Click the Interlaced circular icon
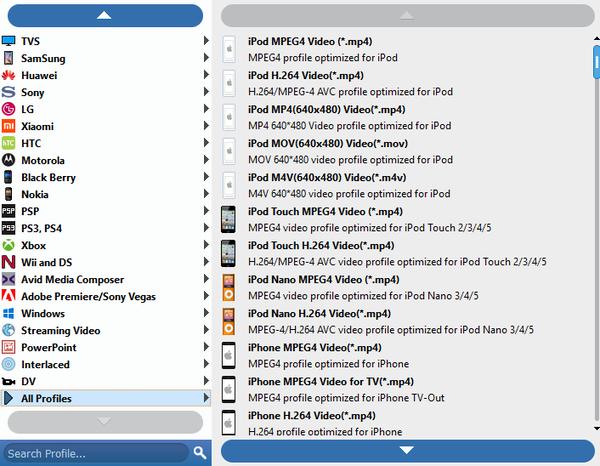This screenshot has height=466, width=600. pyautogui.click(x=8, y=364)
